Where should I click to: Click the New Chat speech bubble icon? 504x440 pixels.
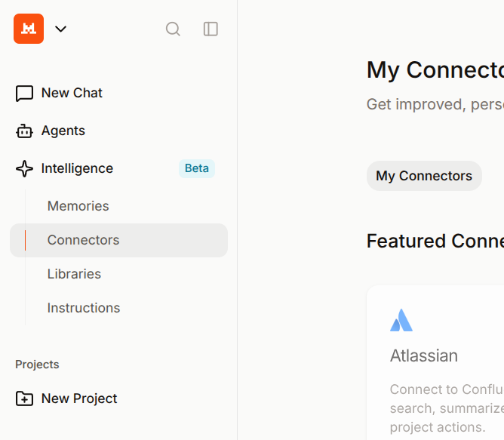click(x=24, y=93)
